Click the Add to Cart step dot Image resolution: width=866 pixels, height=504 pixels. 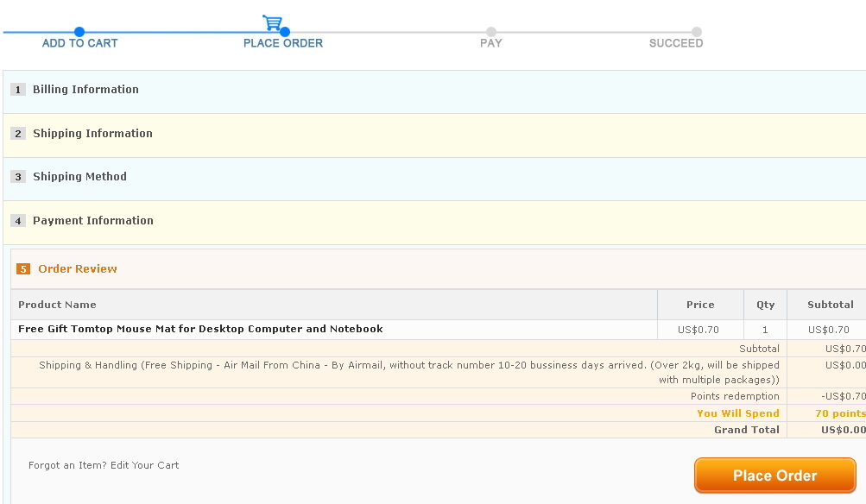click(x=79, y=32)
